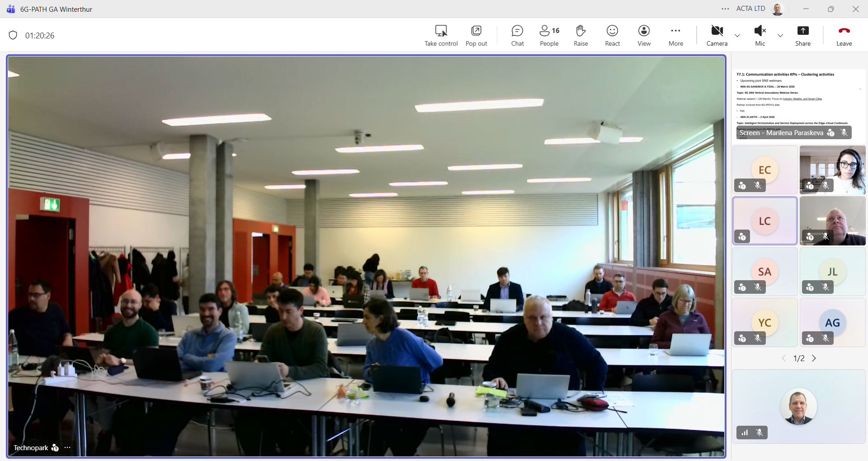Image resolution: width=868 pixels, height=461 pixels.
Task: Go to previous participants page
Action: click(x=784, y=358)
